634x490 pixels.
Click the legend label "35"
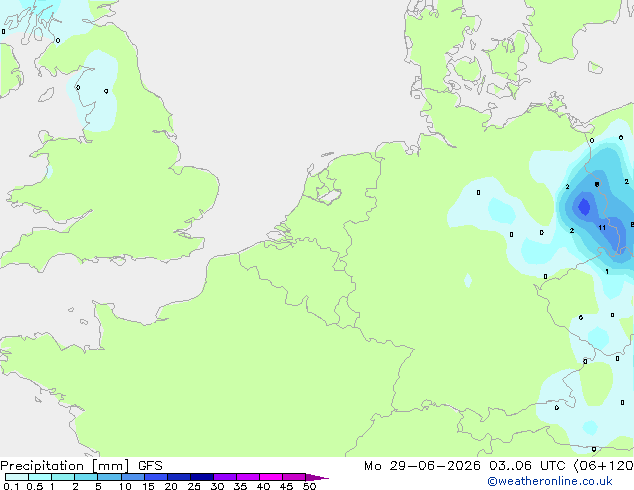point(240,486)
